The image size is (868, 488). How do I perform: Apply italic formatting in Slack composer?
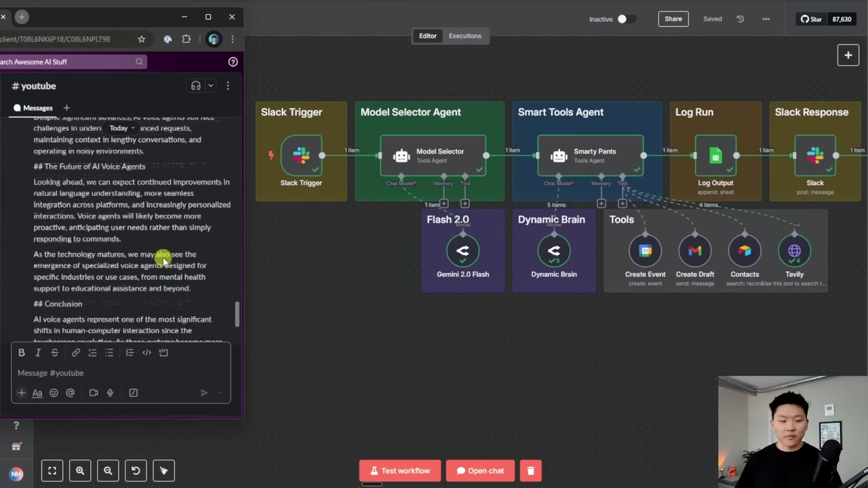tap(38, 352)
